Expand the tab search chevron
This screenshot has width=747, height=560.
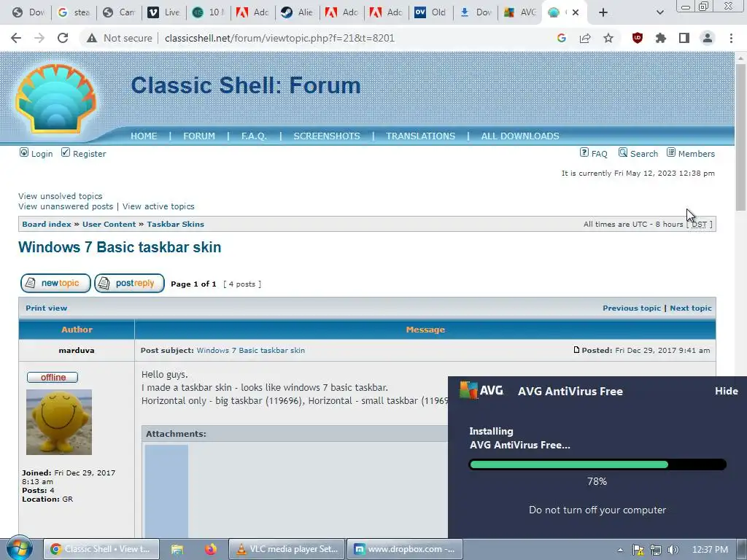click(x=659, y=12)
